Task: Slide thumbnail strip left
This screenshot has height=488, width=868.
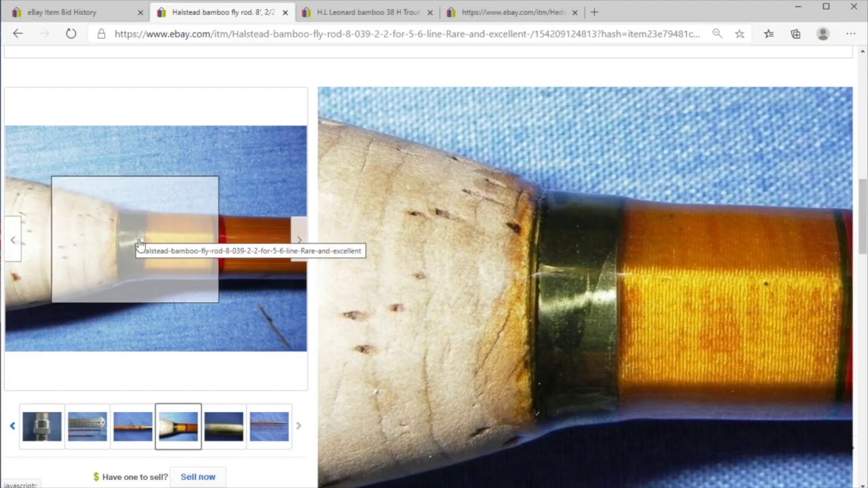Action: click(x=12, y=426)
